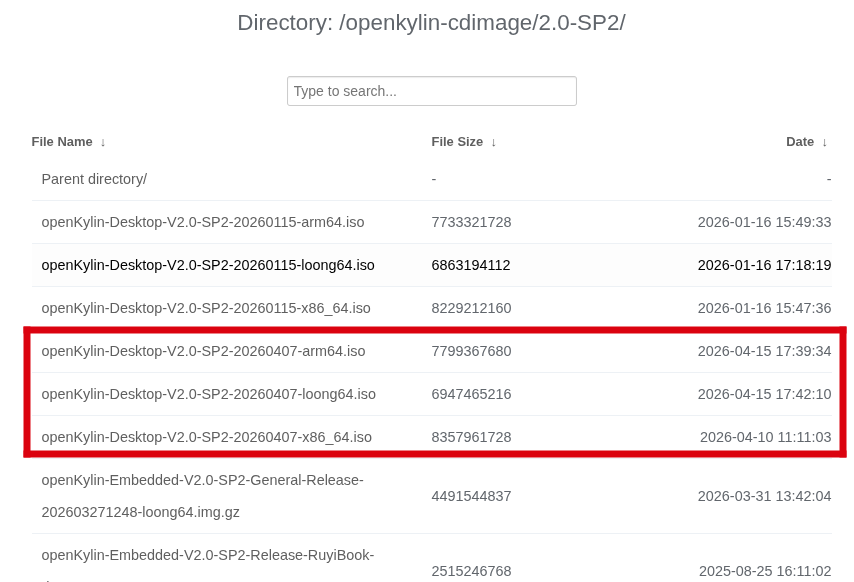Download the 20260407 arm64 ISO

[203, 351]
